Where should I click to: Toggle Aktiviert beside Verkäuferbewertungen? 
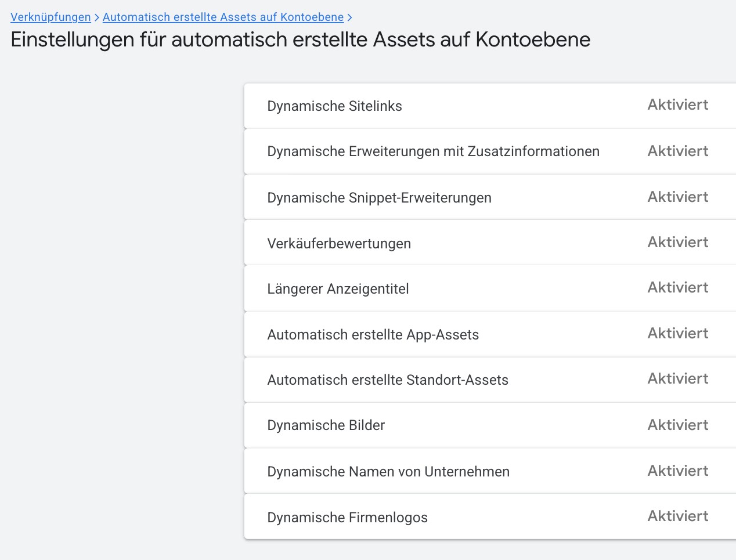677,242
